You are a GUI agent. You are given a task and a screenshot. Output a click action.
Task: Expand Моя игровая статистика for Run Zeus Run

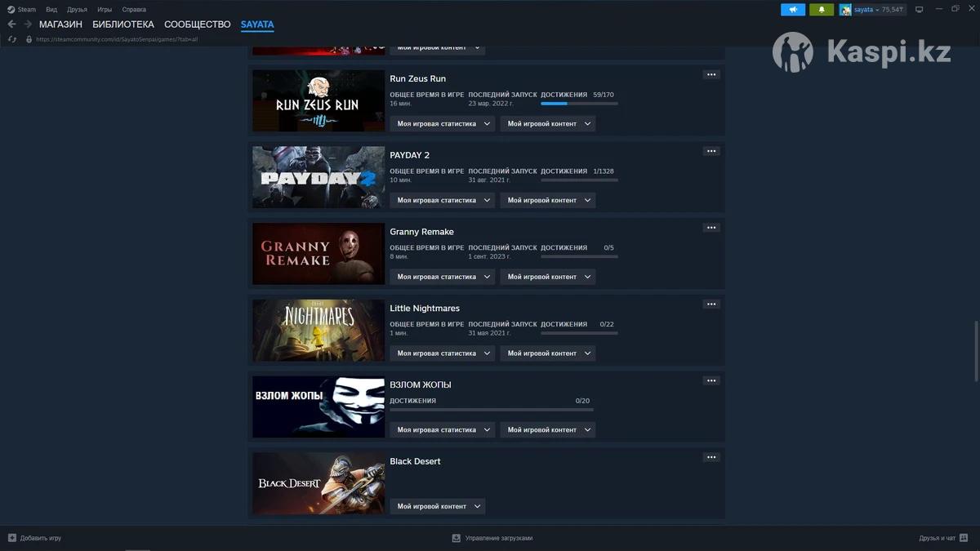(443, 124)
